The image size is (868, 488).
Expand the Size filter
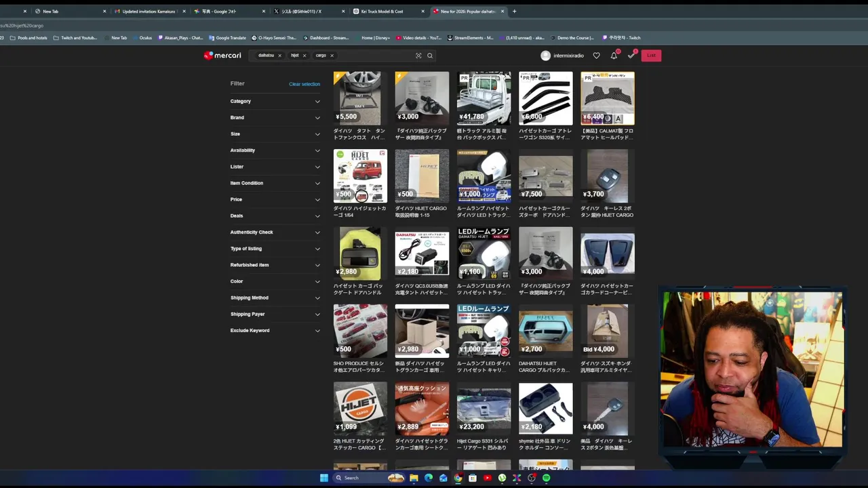[275, 134]
